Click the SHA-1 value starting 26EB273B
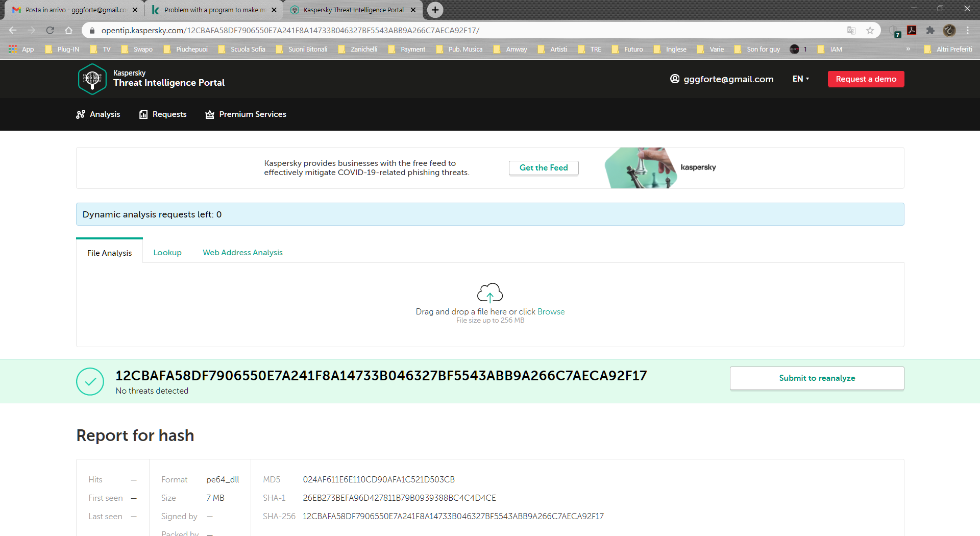Viewport: 980px width, 536px height. pyautogui.click(x=399, y=498)
